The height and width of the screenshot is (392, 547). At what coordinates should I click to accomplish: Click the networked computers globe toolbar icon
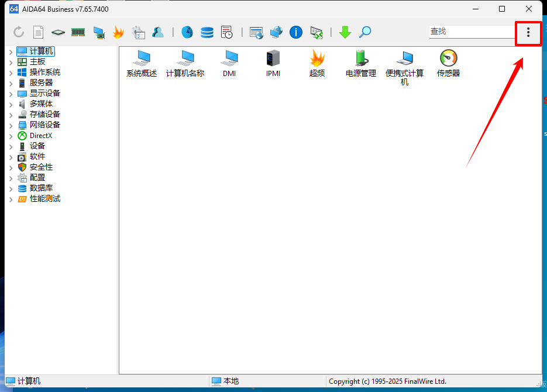click(x=276, y=32)
